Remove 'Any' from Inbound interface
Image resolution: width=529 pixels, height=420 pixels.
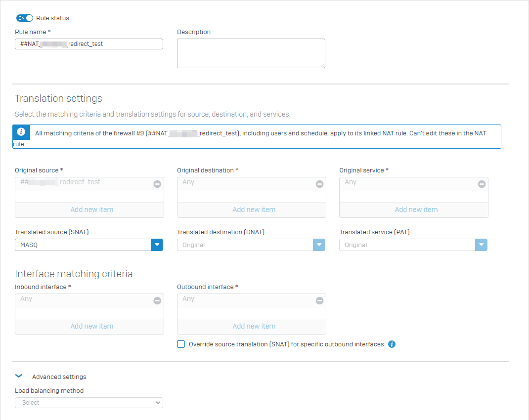(157, 300)
